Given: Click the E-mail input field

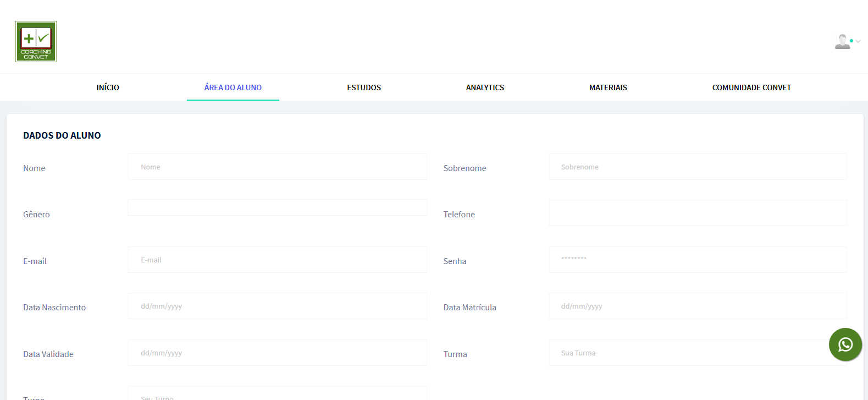Looking at the screenshot, I should coord(277,260).
